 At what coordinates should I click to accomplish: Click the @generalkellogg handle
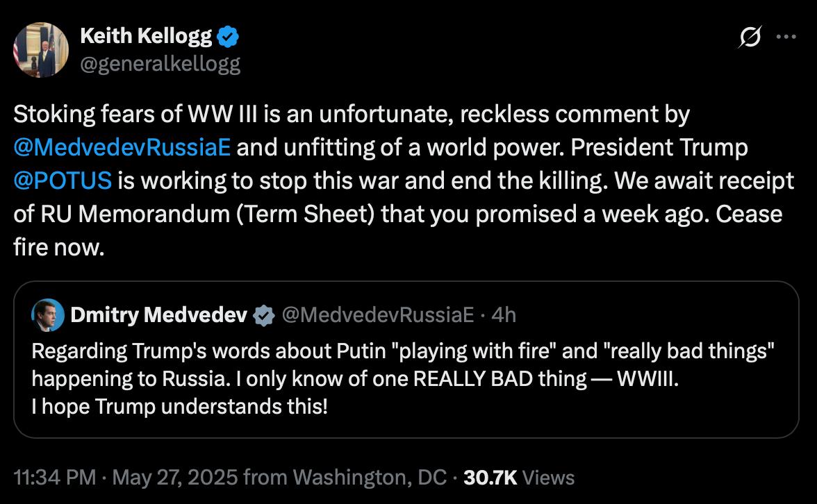pos(160,64)
